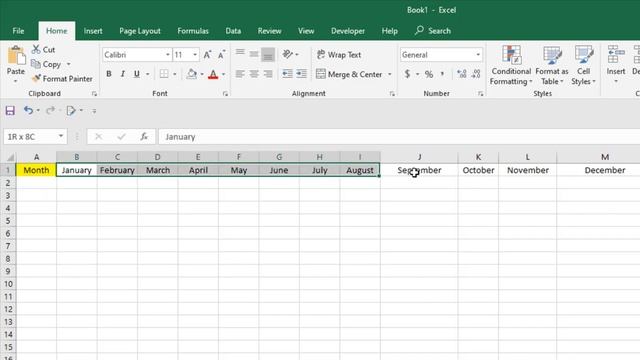This screenshot has width=640, height=360.
Task: Merge & Center the selected cells
Action: [349, 74]
